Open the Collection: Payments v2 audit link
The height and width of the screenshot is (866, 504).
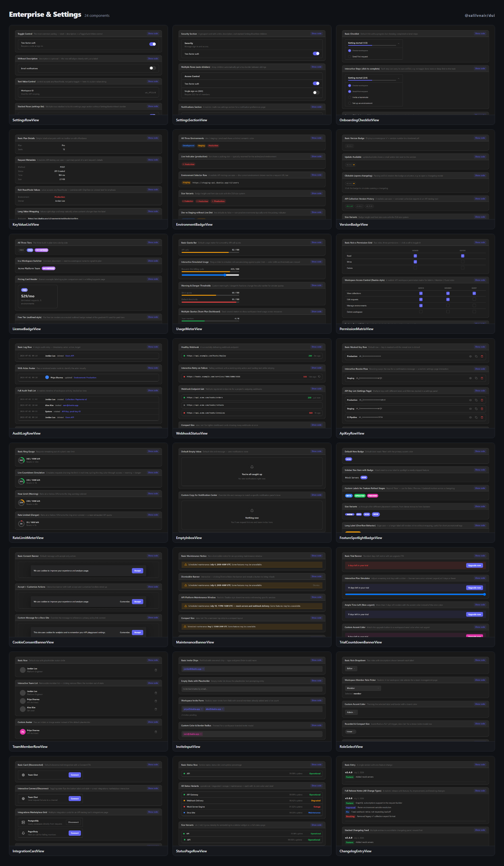click(76, 399)
